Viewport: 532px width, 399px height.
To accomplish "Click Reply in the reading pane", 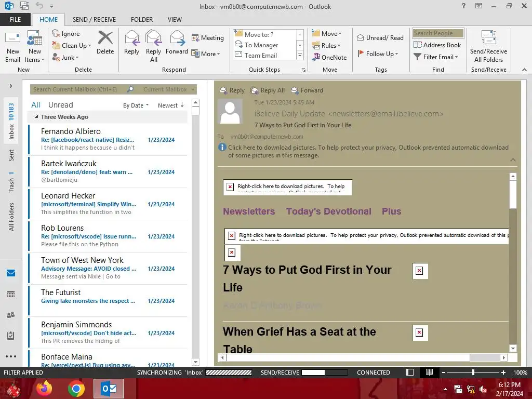I will click(x=232, y=90).
